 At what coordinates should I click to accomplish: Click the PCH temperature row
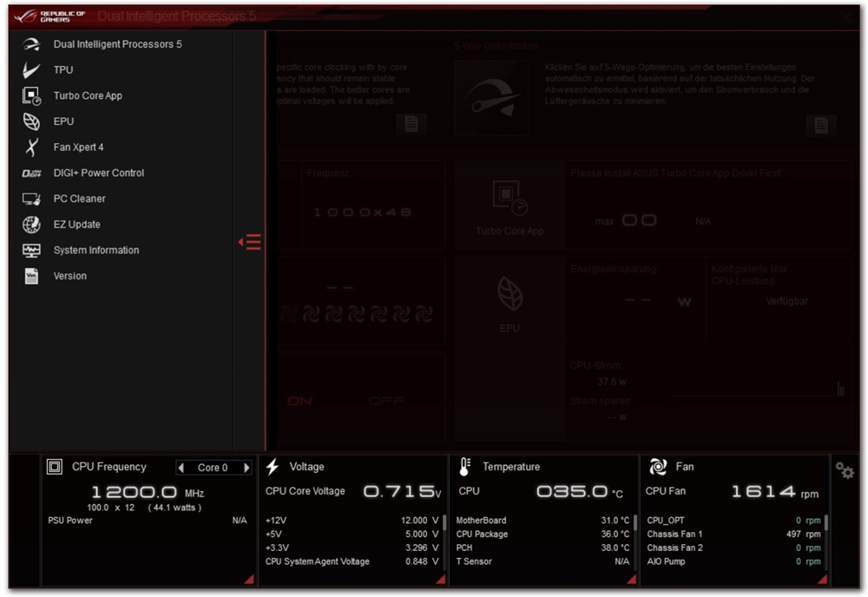coord(542,548)
